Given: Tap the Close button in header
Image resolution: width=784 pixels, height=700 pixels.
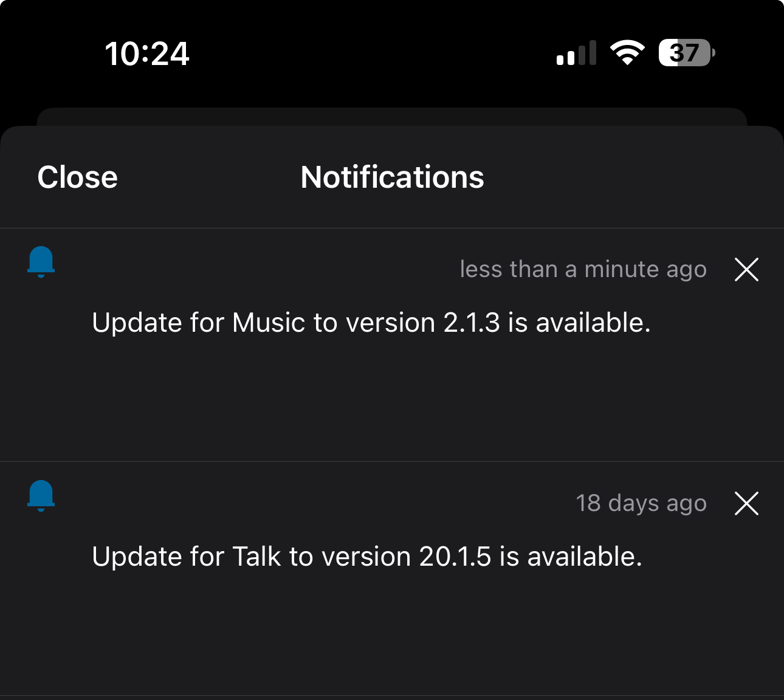Looking at the screenshot, I should pos(77,177).
